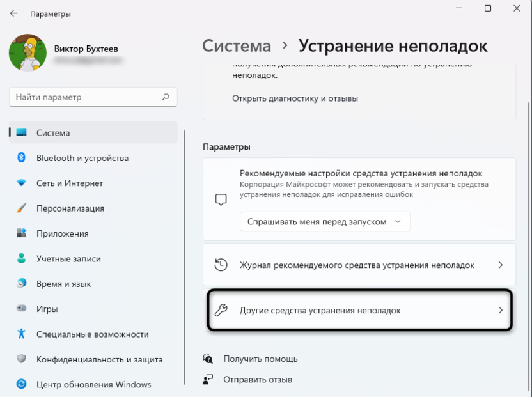The image size is (532, 397).
Task: Click the network globe icon in sidebar
Action: point(21,183)
